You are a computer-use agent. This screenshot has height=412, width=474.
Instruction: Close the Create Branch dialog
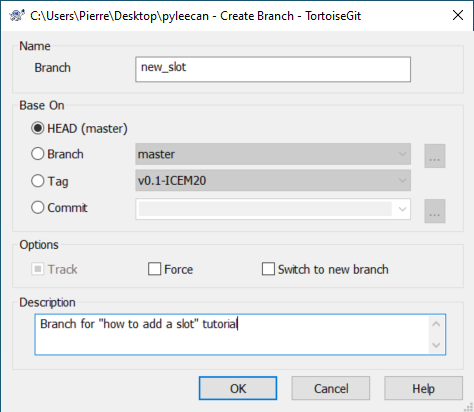[458, 15]
